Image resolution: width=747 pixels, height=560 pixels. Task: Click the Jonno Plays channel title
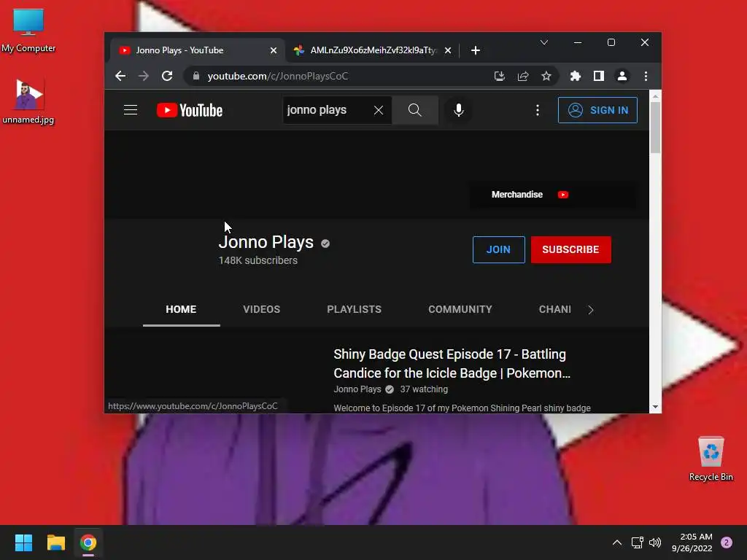tap(266, 242)
